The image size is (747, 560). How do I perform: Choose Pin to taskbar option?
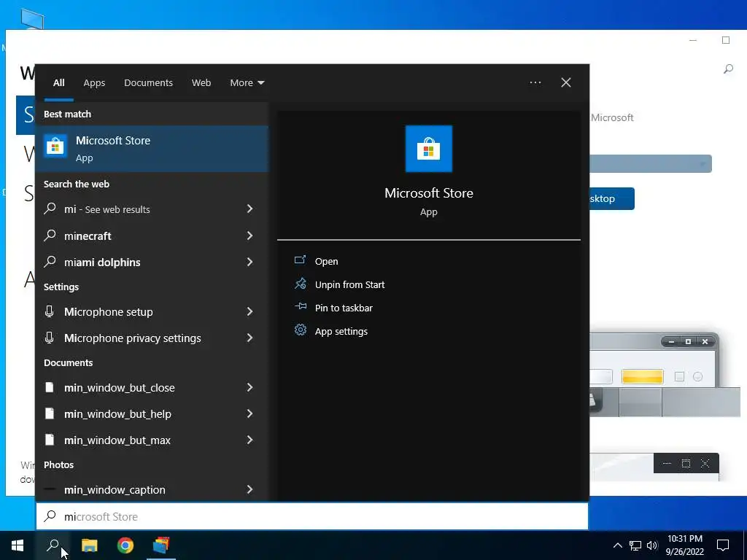pos(344,308)
